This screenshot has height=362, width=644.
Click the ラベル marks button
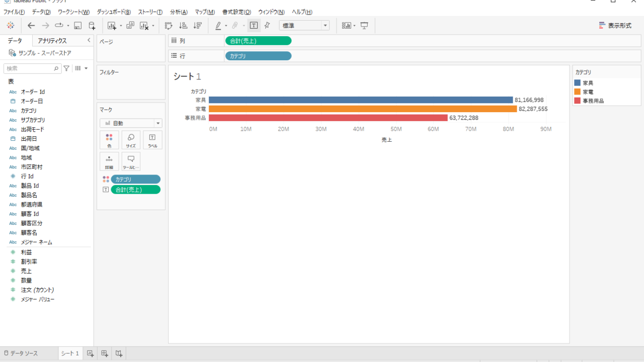point(152,140)
